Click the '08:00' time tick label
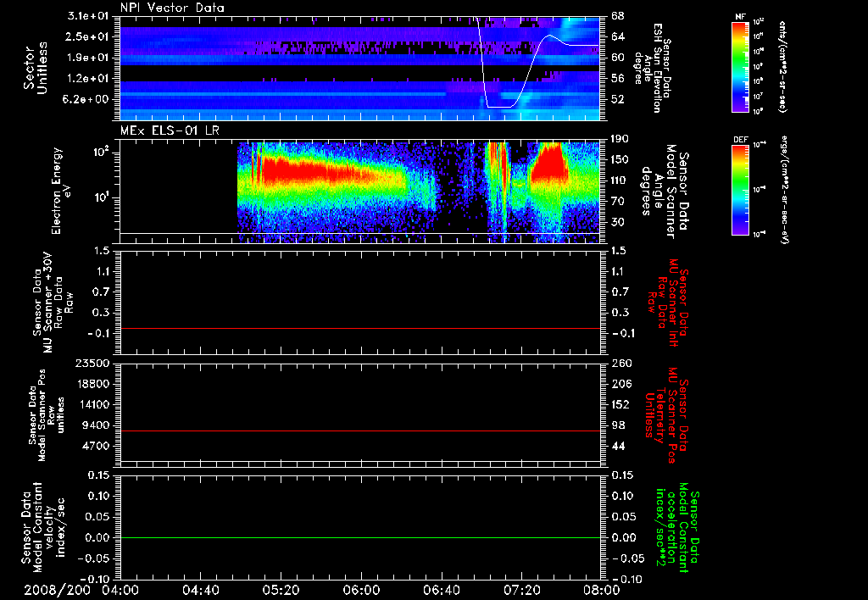This screenshot has height=600, width=868. click(602, 590)
